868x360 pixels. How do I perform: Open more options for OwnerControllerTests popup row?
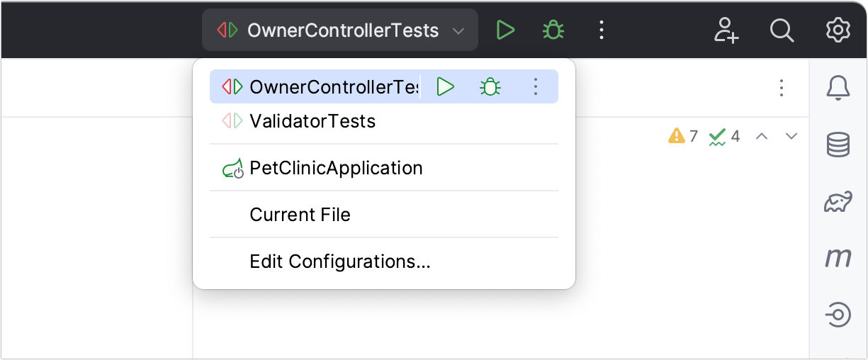[x=536, y=86]
